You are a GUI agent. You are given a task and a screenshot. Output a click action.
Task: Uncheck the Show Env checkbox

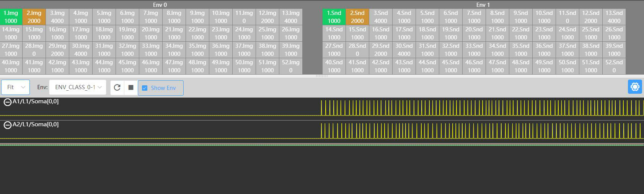145,88
